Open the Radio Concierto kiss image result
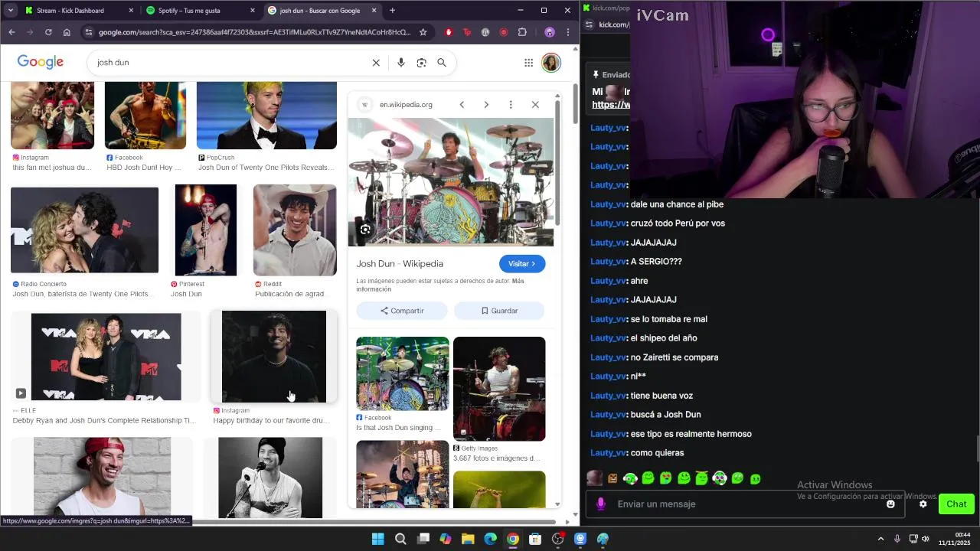 coord(84,230)
